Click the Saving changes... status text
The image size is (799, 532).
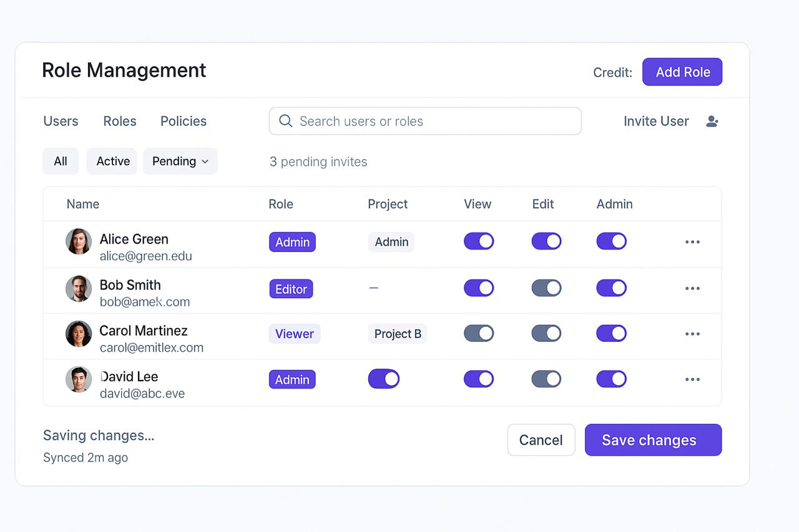(x=99, y=435)
